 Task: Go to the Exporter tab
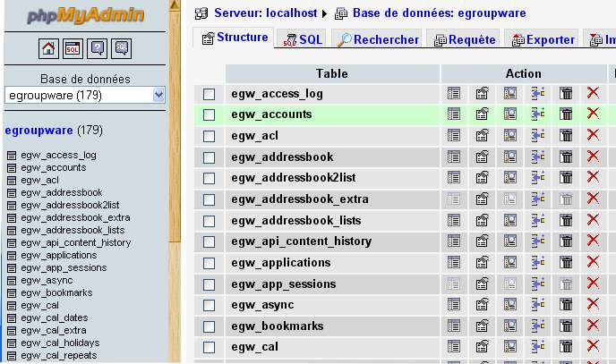coord(543,39)
